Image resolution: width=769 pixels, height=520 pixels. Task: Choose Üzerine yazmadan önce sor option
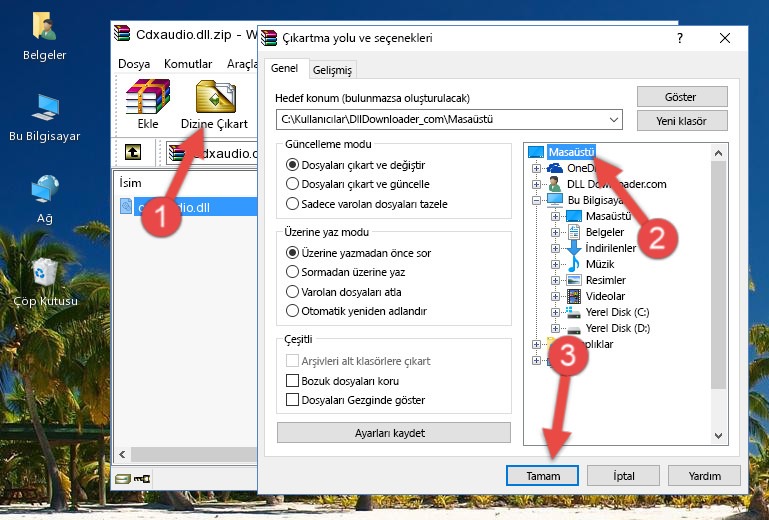coord(292,253)
